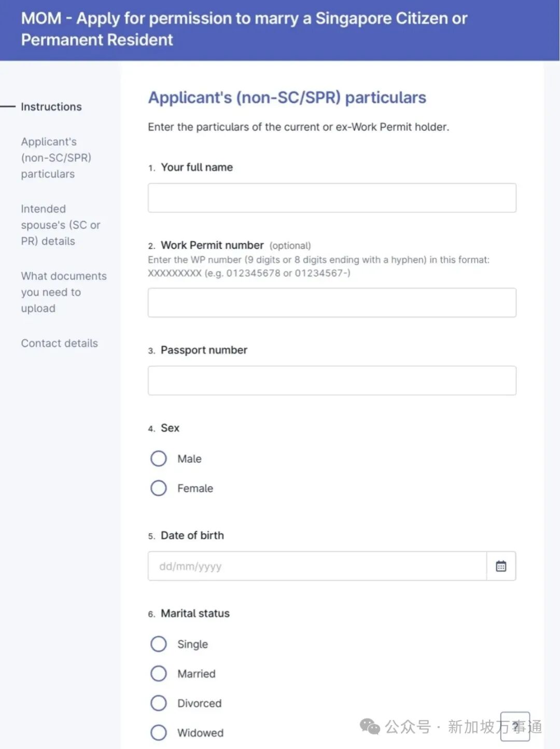Screen dimensions: 560x749
Task: Choose Widowed marital status
Action: [159, 732]
